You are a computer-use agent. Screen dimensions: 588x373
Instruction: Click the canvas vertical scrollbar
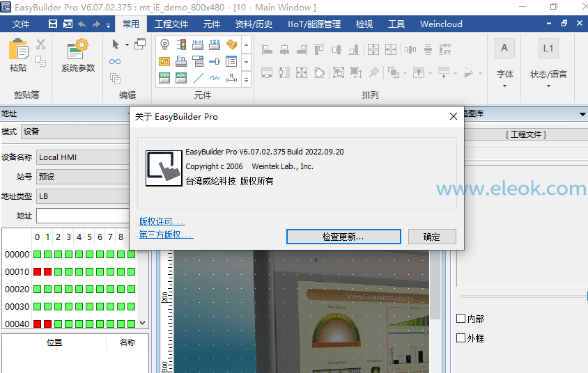(435, 285)
